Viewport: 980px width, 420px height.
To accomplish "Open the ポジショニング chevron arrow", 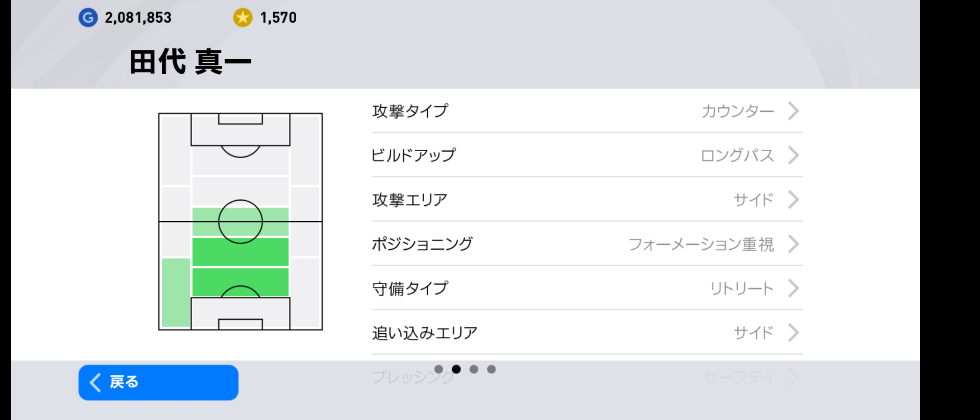I will (x=793, y=244).
